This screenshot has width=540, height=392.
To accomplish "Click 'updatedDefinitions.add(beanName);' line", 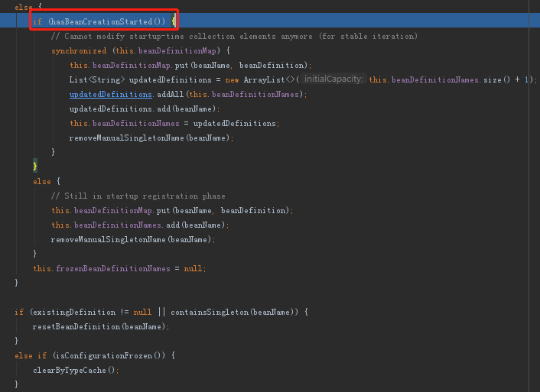I will point(145,109).
